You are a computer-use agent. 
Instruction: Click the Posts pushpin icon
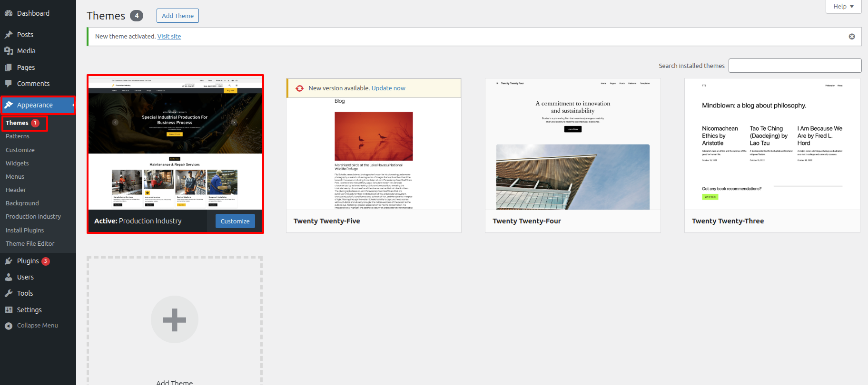pos(9,35)
